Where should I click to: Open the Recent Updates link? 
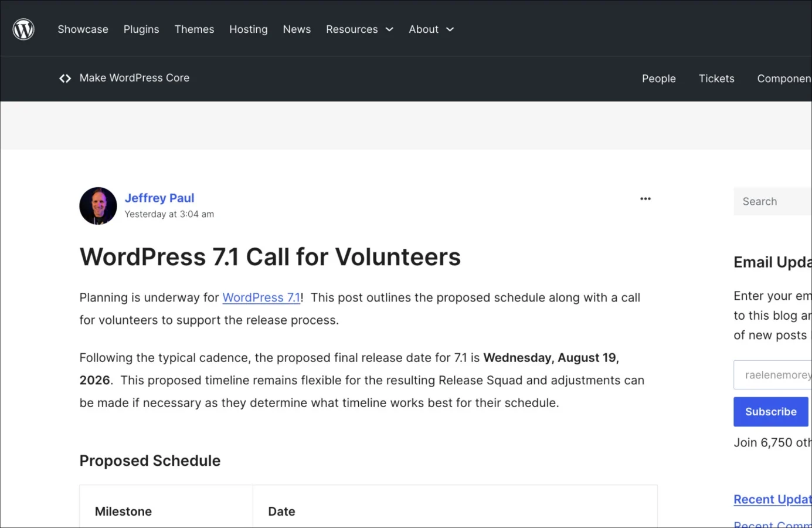coord(773,499)
